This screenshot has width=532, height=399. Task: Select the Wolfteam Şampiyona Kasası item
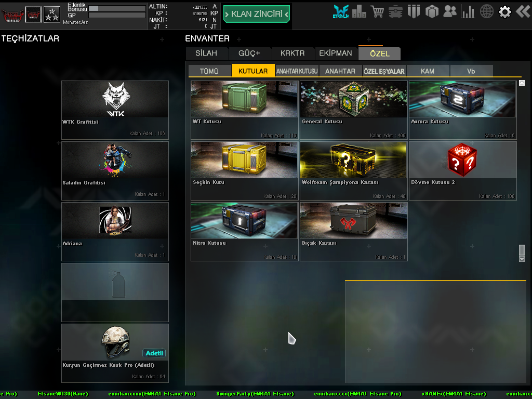point(353,170)
